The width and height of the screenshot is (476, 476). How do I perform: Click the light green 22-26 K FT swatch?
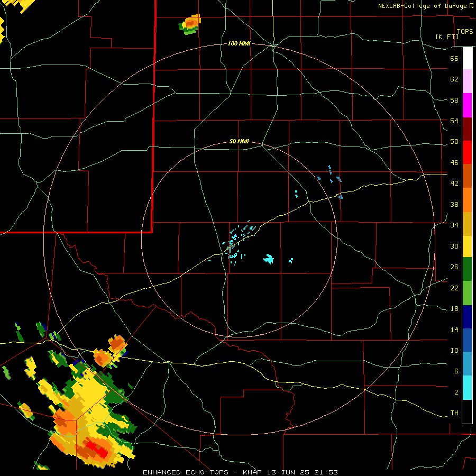[x=467, y=293]
